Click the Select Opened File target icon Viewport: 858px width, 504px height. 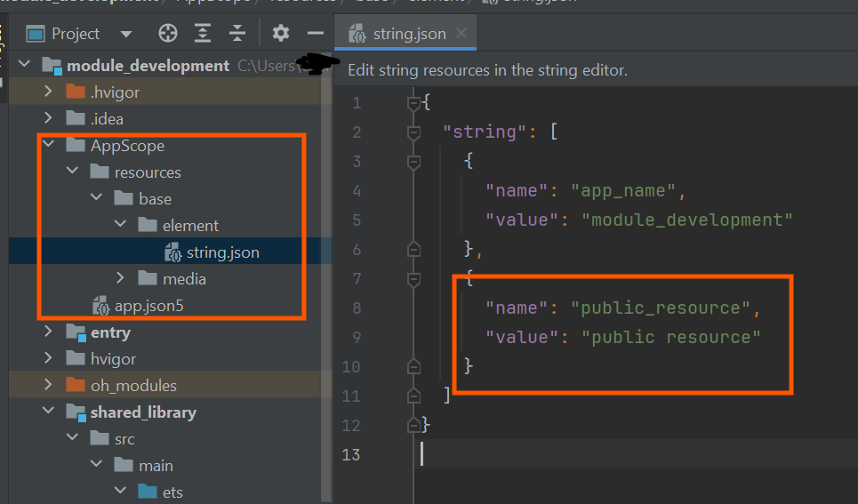tap(168, 34)
